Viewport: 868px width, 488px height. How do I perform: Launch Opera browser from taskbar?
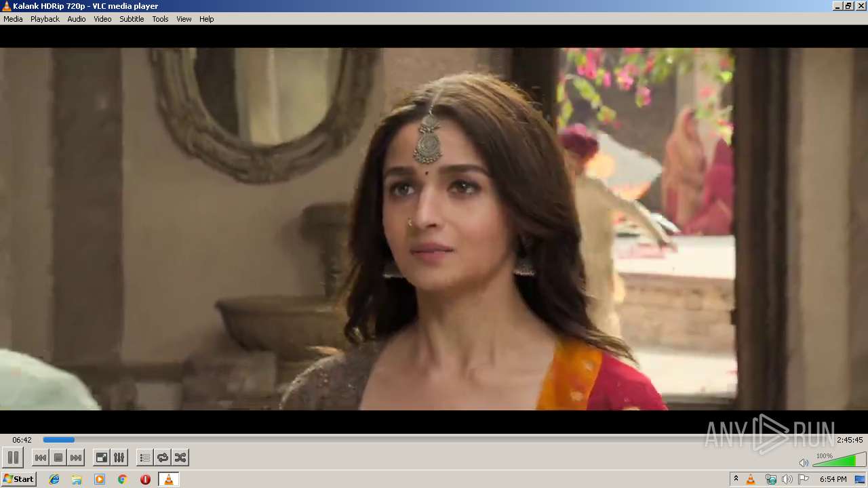145,479
